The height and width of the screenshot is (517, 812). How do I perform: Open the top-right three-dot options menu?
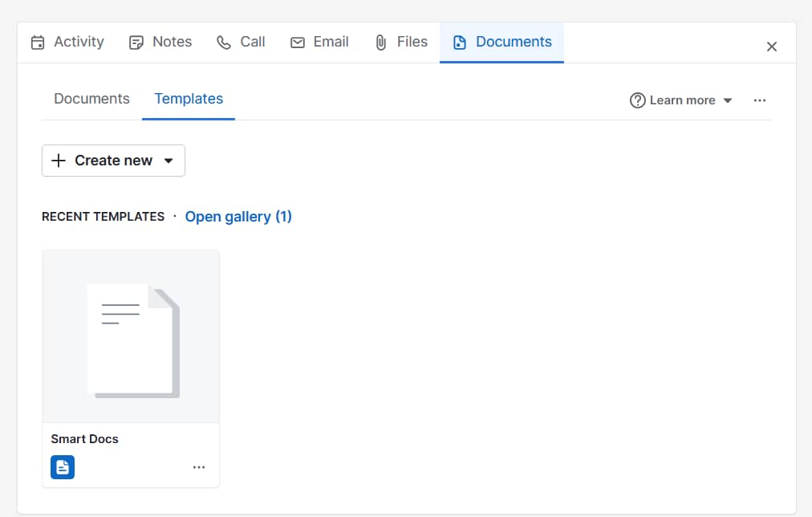click(760, 100)
